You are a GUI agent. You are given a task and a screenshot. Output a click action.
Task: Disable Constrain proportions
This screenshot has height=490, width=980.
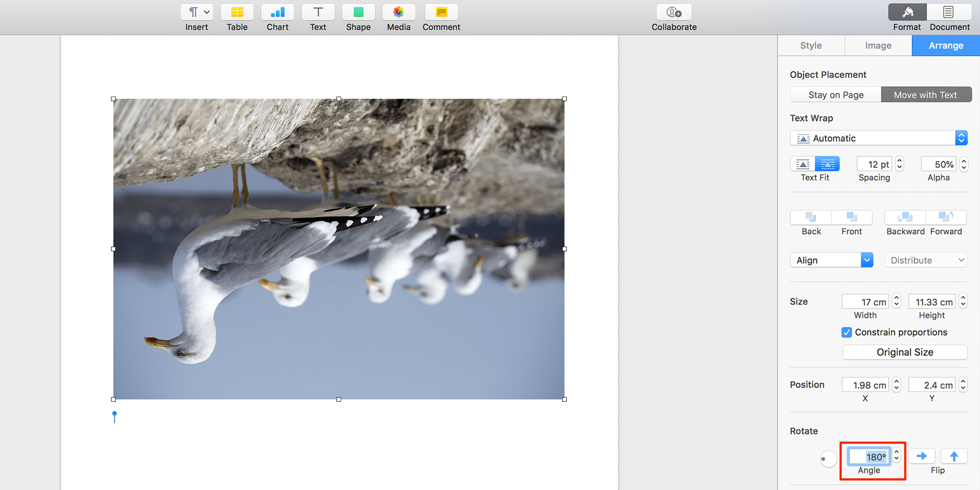point(847,332)
